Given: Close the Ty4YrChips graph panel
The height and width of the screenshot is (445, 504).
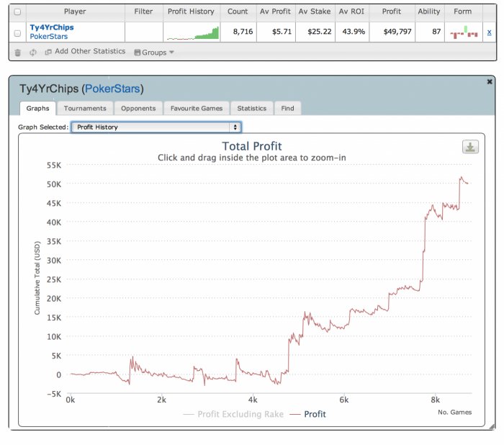Looking at the screenshot, I should click(x=490, y=81).
